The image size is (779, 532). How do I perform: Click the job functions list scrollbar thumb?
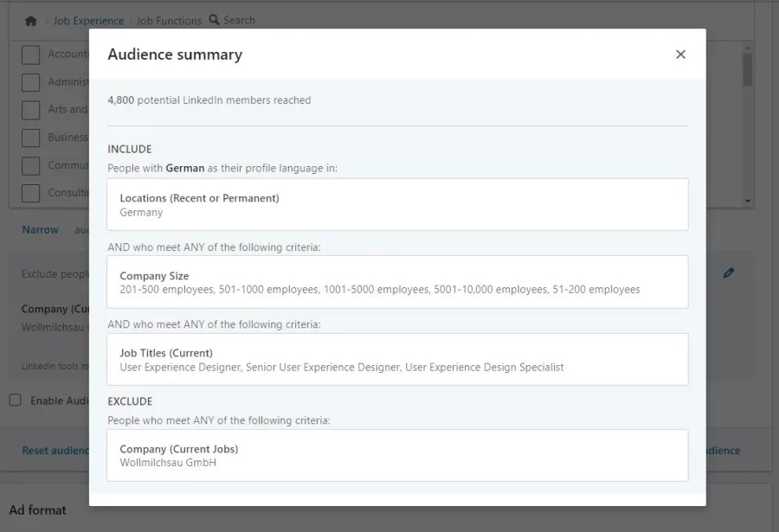[x=747, y=69]
